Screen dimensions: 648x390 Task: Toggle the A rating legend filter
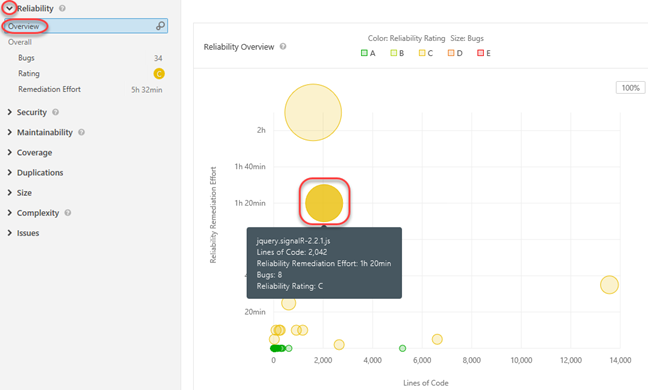[368, 53]
